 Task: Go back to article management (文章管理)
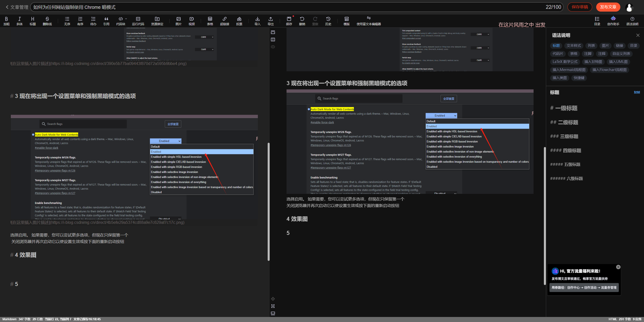click(x=17, y=7)
